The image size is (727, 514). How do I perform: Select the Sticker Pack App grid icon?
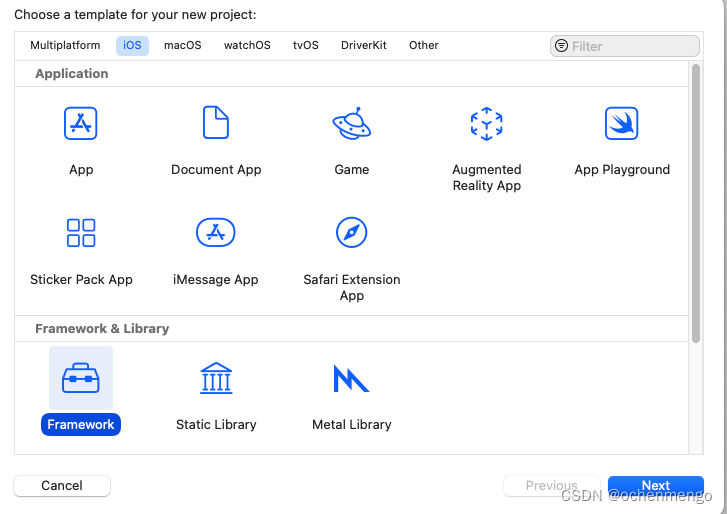81,233
